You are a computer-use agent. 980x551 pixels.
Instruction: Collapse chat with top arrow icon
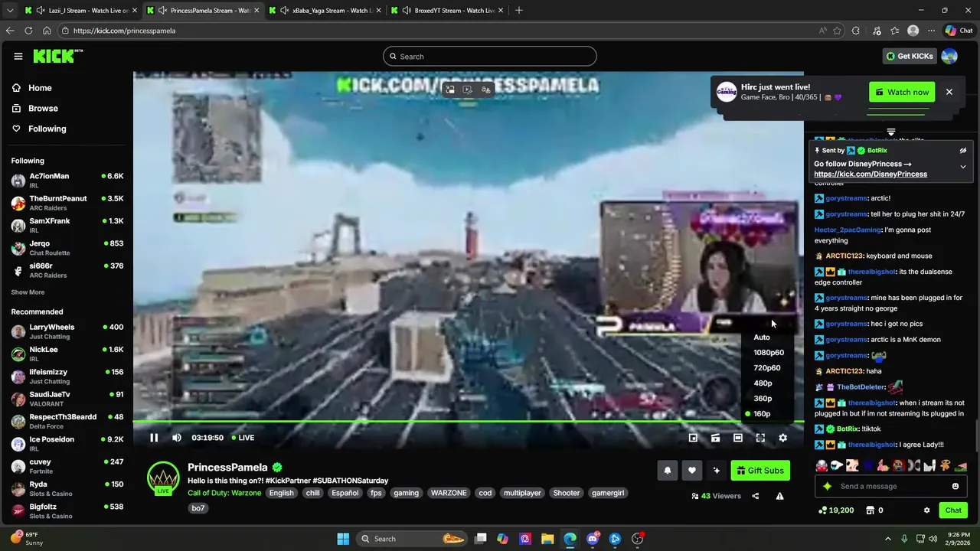[890, 132]
